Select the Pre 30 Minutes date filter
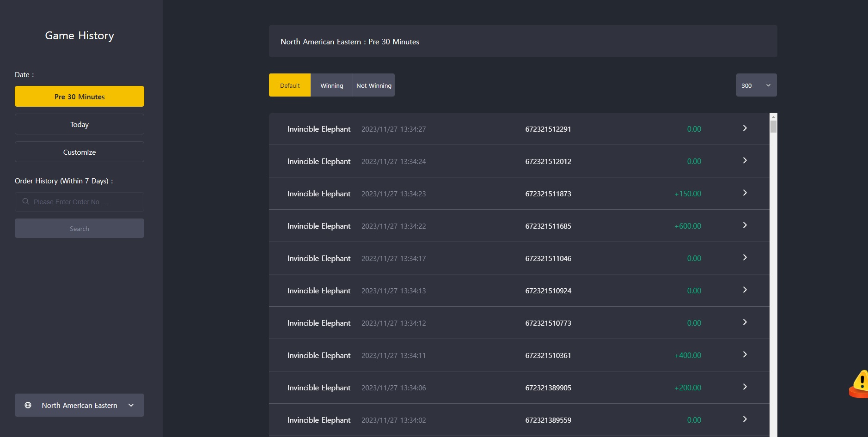Screen dimensions: 868x437 coord(79,97)
